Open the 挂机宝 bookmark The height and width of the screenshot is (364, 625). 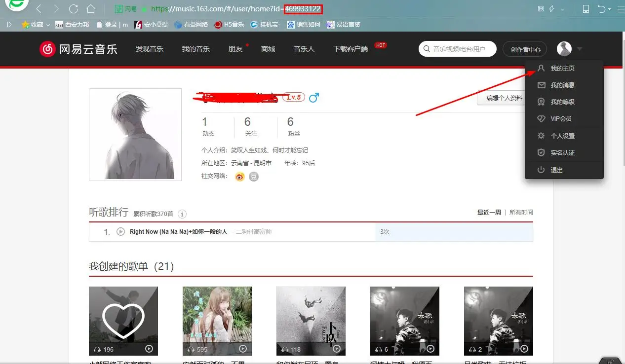[x=266, y=24]
